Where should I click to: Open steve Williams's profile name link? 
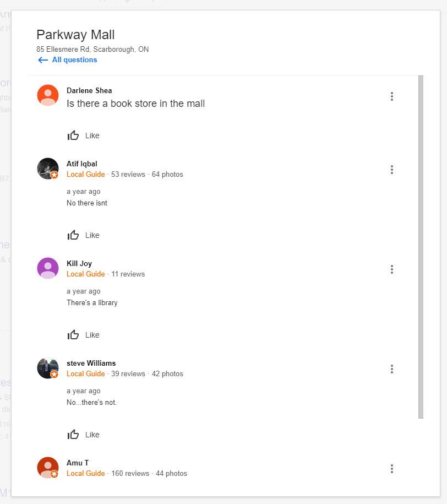(x=91, y=363)
